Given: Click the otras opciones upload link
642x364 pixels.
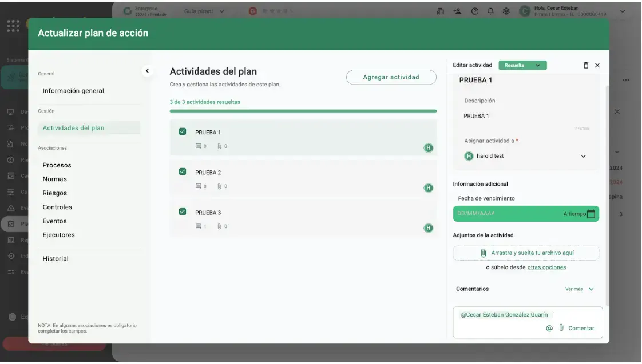Looking at the screenshot, I should click(546, 267).
